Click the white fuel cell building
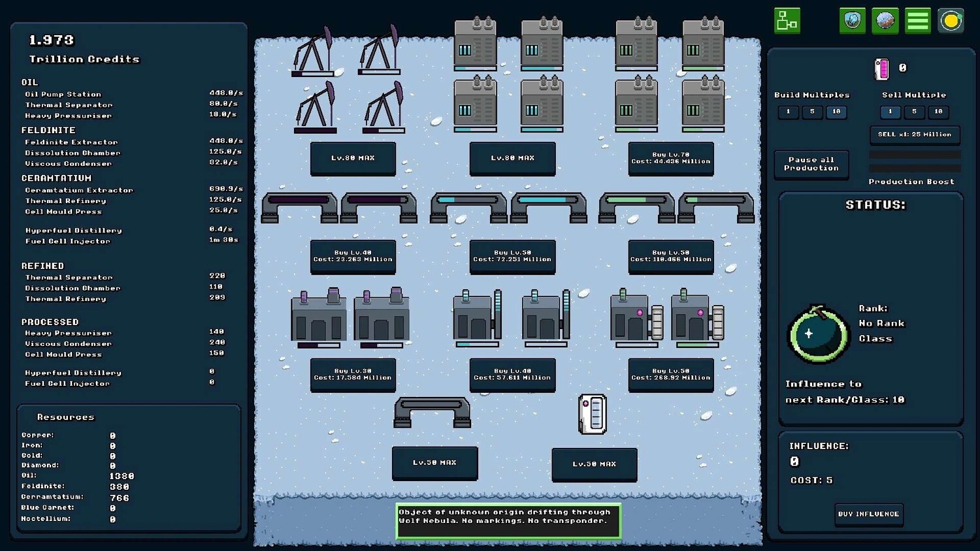This screenshot has width=980, height=551. point(593,414)
